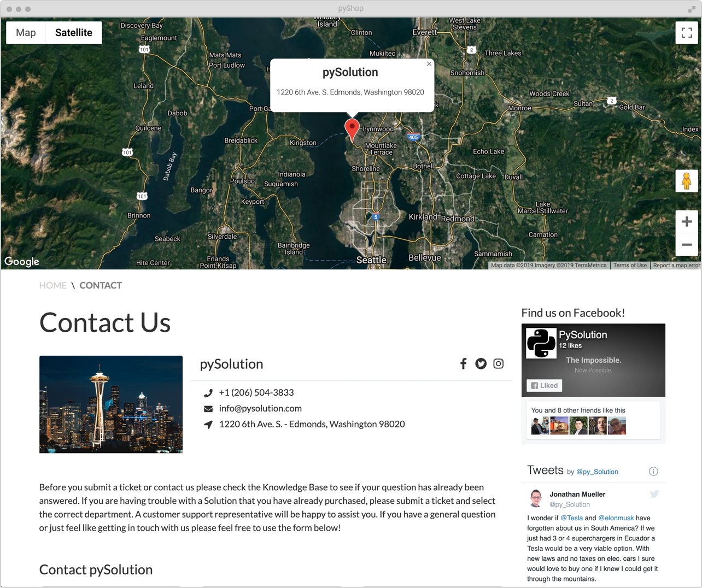Screen dimensions: 702x588
Task: Click the red map location pin
Action: (352, 130)
